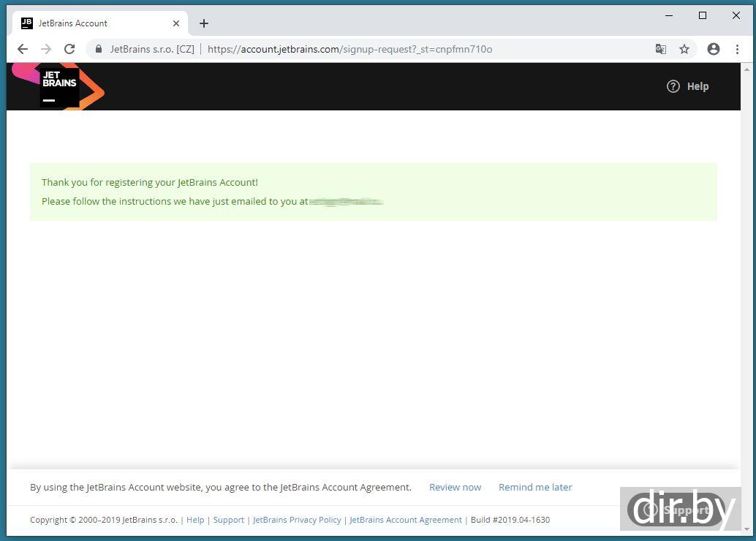
Task: Click the JetBrains logo in header
Action: [x=59, y=87]
